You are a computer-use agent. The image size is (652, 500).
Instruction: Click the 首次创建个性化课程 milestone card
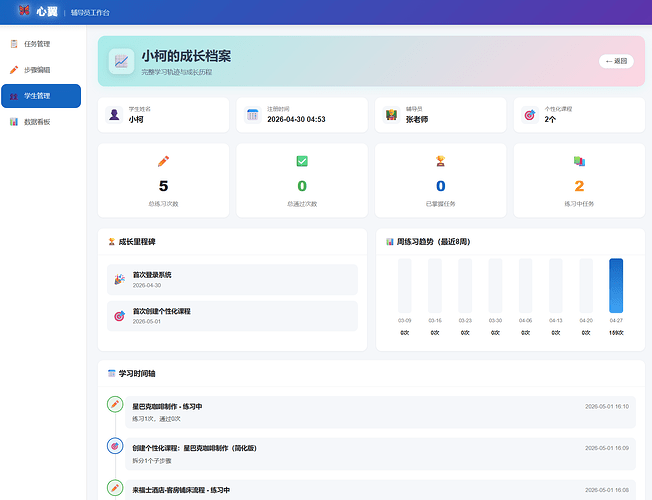[x=232, y=316]
